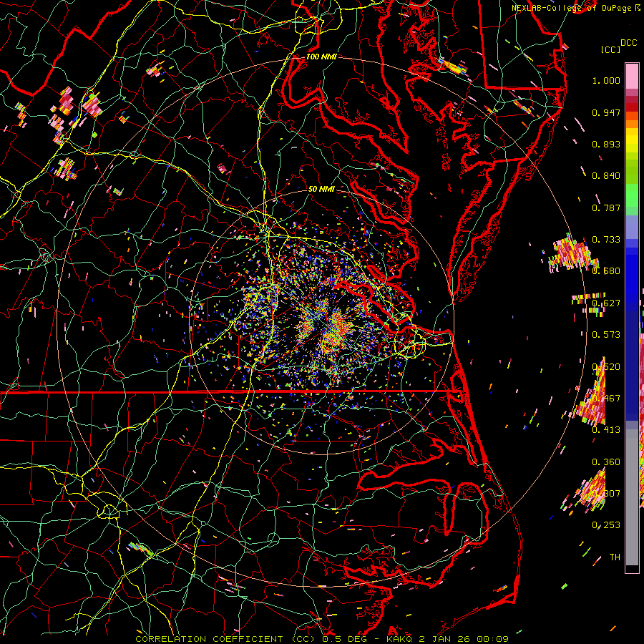Pick the light pink band on color scale

(x=632, y=76)
